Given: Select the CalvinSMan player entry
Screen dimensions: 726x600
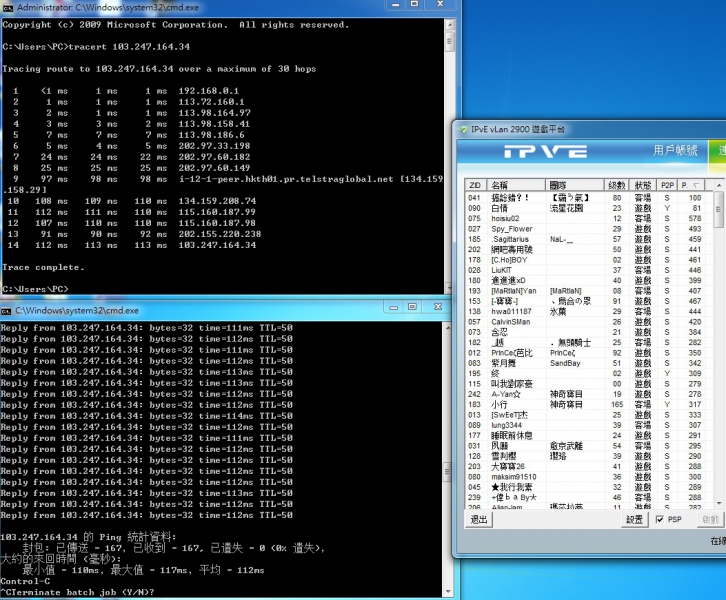Looking at the screenshot, I should [511, 322].
